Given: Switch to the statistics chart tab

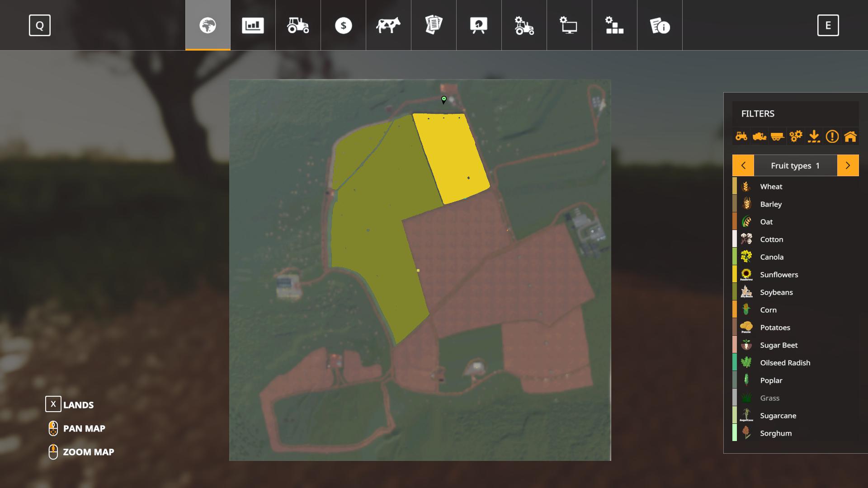Looking at the screenshot, I should (x=253, y=25).
